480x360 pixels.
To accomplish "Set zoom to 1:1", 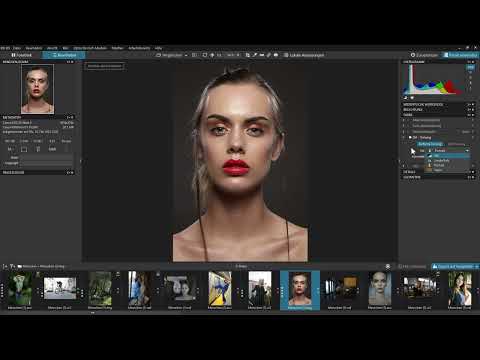I will click(219, 55).
